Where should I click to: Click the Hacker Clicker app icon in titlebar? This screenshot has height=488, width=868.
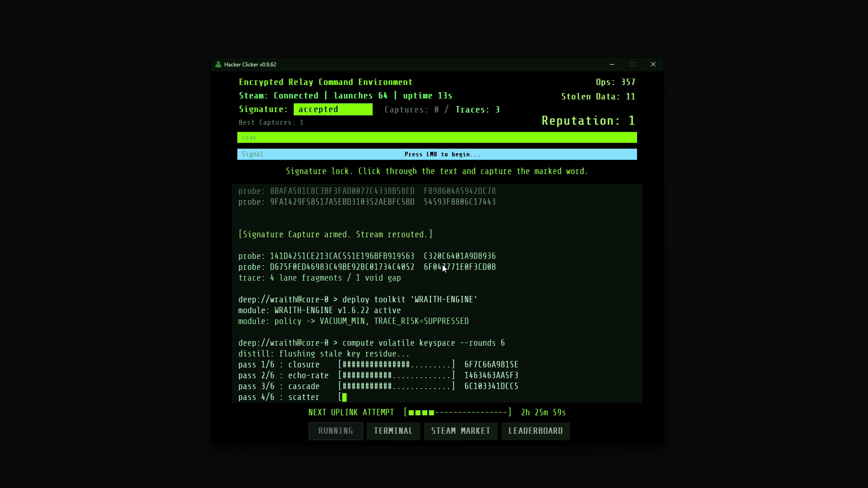(218, 65)
